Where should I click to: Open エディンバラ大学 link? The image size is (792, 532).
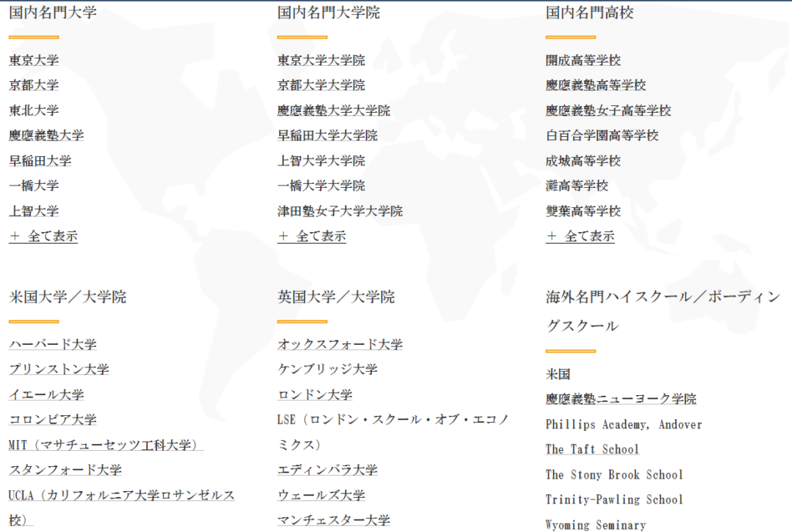point(327,469)
